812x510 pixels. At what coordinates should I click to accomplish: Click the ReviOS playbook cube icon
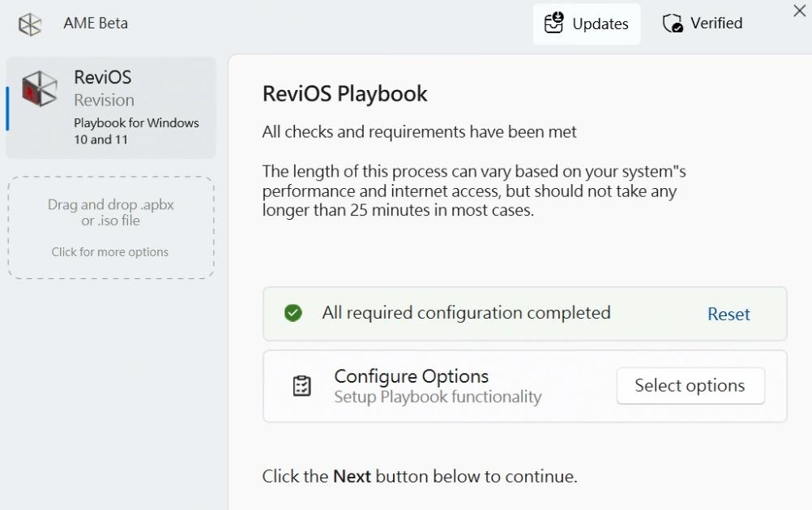[x=40, y=88]
